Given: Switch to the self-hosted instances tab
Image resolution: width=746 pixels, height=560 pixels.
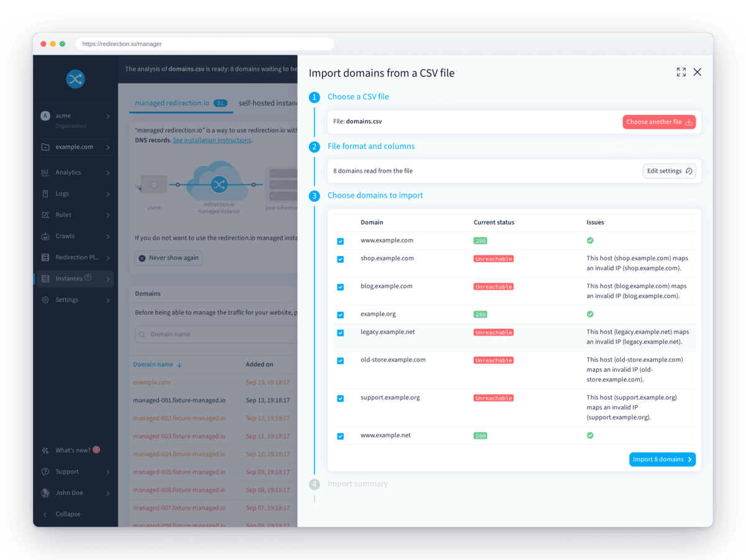Looking at the screenshot, I should (x=269, y=103).
